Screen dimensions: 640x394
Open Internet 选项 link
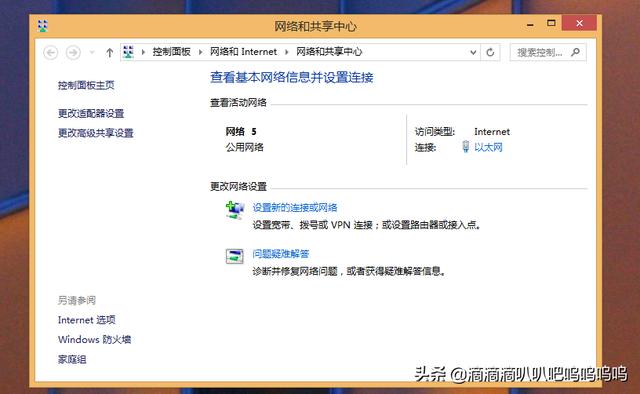pyautogui.click(x=87, y=320)
